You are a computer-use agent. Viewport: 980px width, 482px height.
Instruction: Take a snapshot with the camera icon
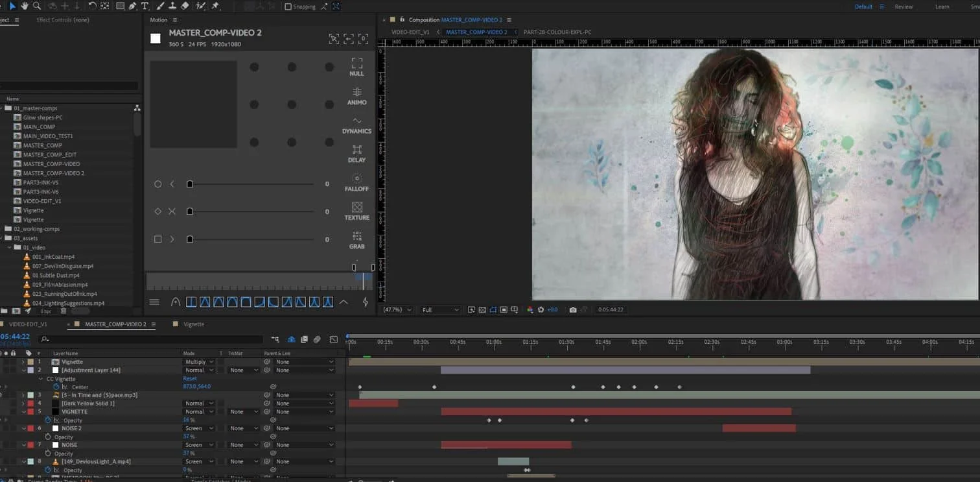pos(573,310)
